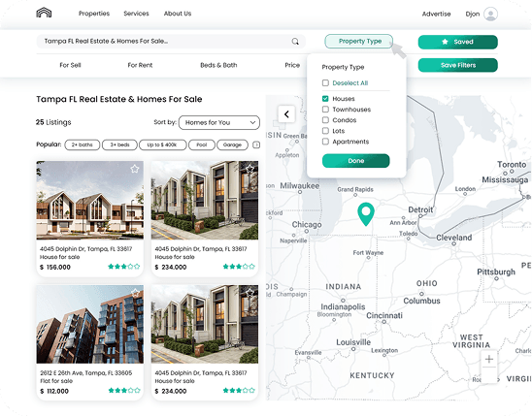Click the green map location pin

click(366, 214)
